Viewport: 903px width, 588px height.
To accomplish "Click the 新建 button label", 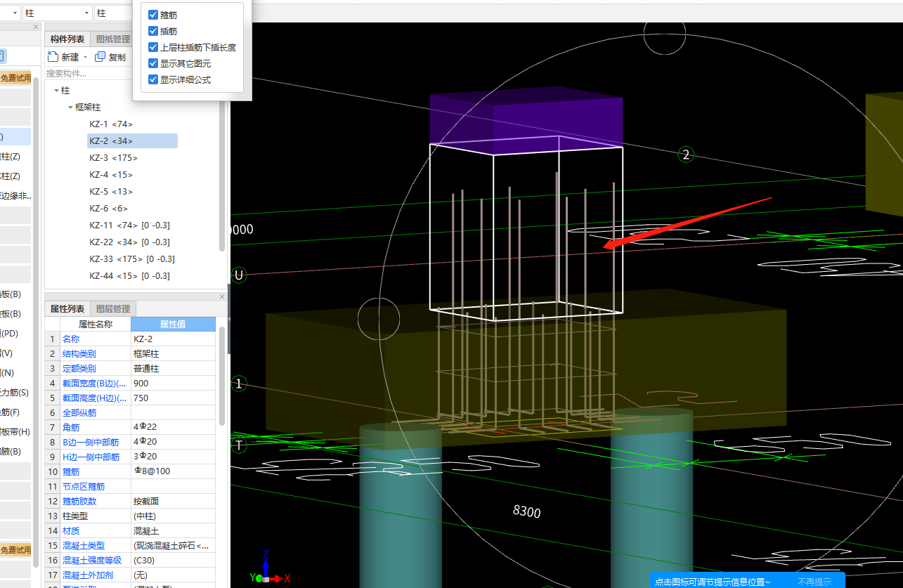I will [x=70, y=57].
